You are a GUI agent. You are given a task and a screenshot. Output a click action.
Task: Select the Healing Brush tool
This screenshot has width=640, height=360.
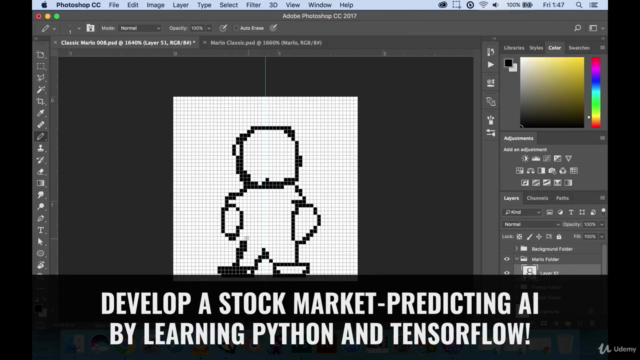click(40, 125)
